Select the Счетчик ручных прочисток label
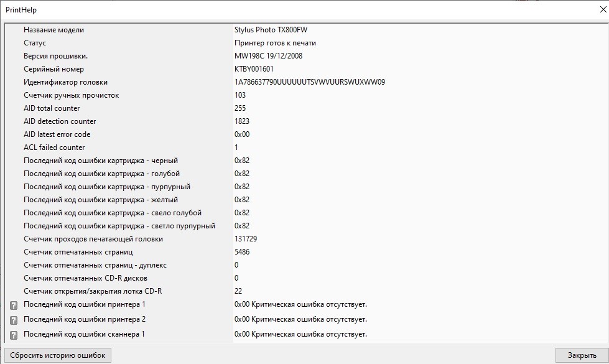This screenshot has height=364, width=609. (x=71, y=95)
